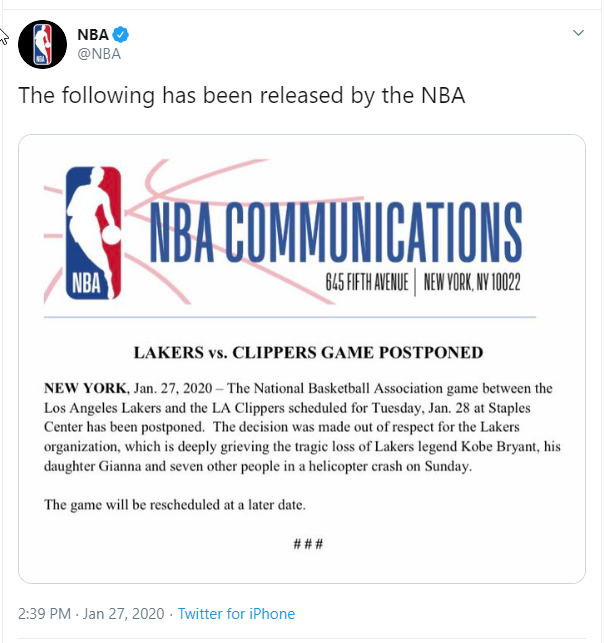
Task: Open the 2:39 PM tweet time link
Action: pos(45,614)
